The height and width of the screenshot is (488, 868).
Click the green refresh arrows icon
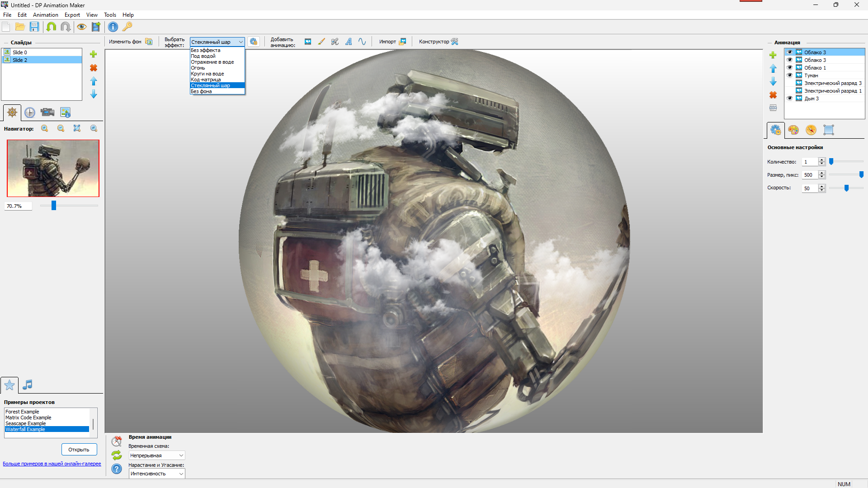(x=117, y=455)
